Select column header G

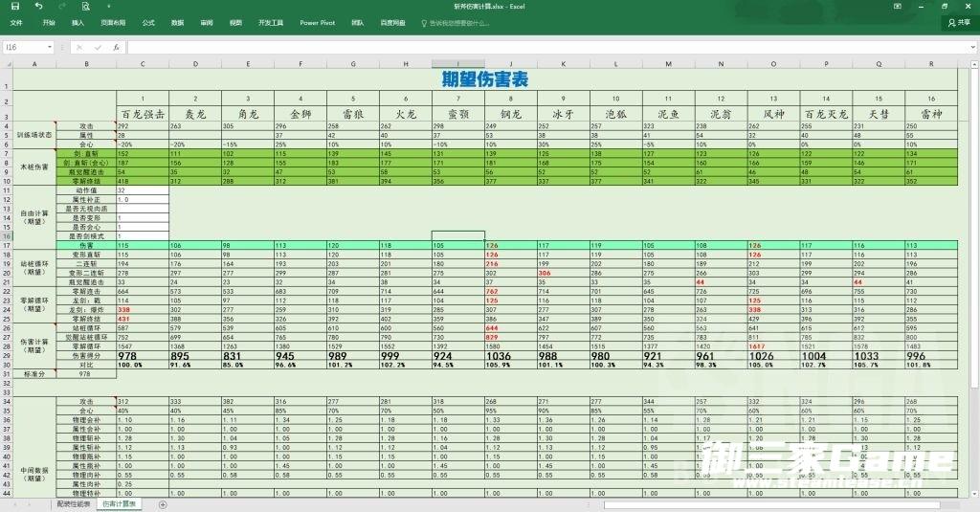click(354, 64)
